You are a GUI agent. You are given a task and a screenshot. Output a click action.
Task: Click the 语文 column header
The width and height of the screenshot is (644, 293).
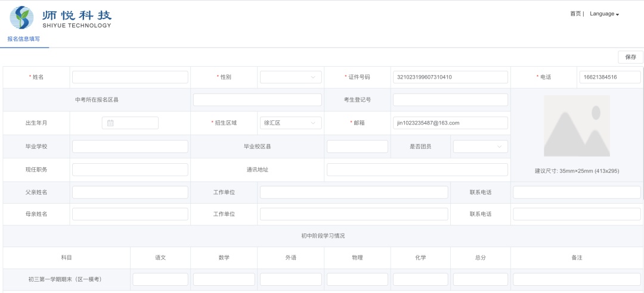coord(160,258)
